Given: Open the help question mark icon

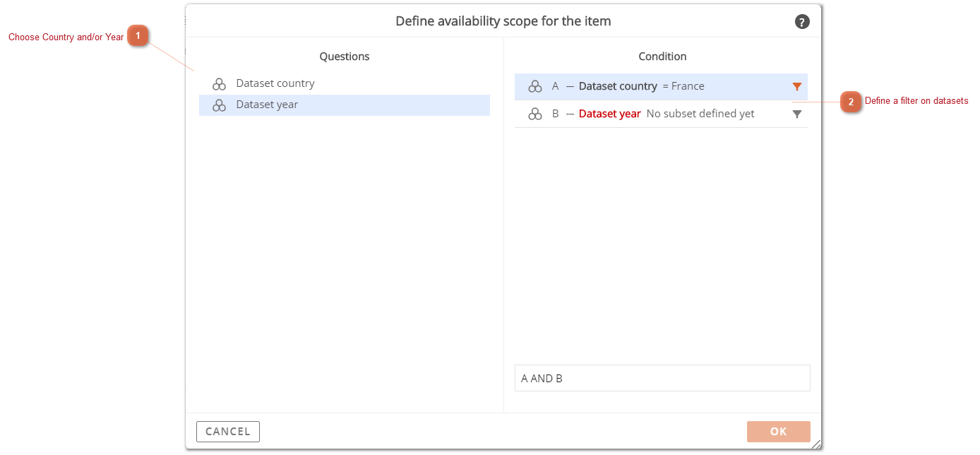Looking at the screenshot, I should pyautogui.click(x=802, y=22).
